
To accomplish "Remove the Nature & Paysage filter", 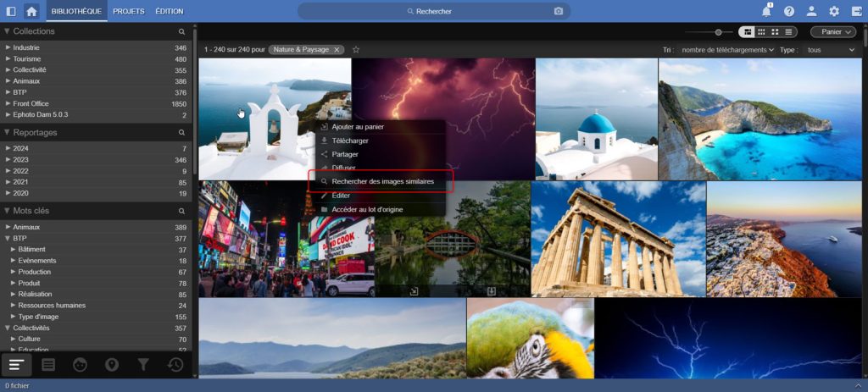I will [337, 50].
